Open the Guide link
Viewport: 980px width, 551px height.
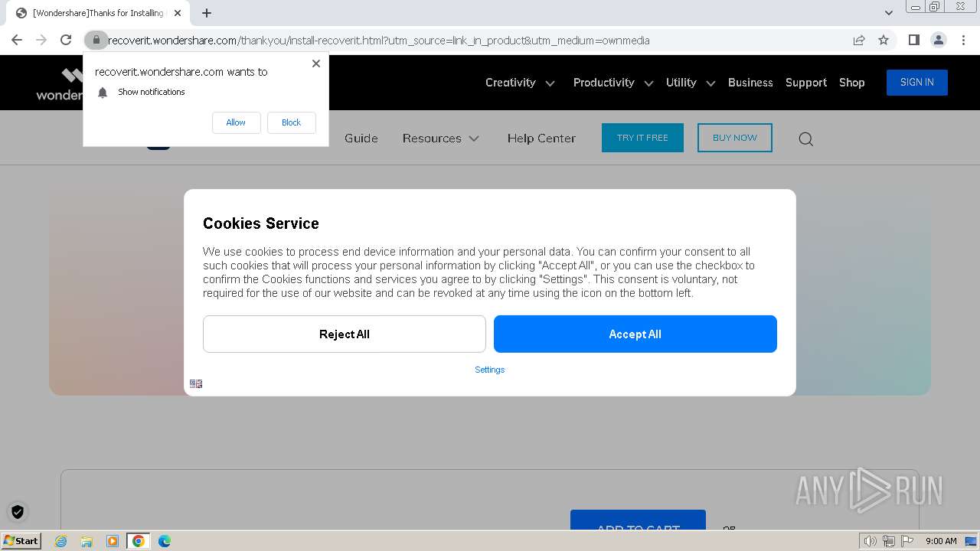(x=361, y=139)
